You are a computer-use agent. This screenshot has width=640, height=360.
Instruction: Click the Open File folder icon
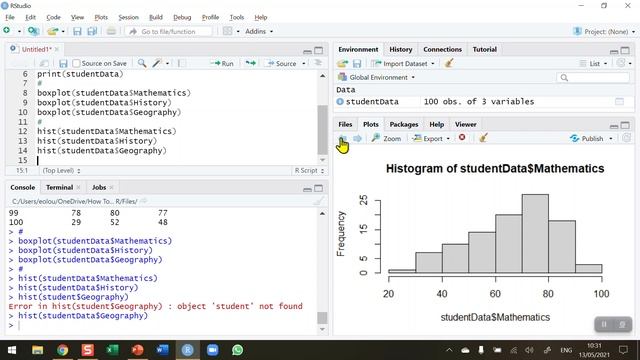[x=52, y=31]
